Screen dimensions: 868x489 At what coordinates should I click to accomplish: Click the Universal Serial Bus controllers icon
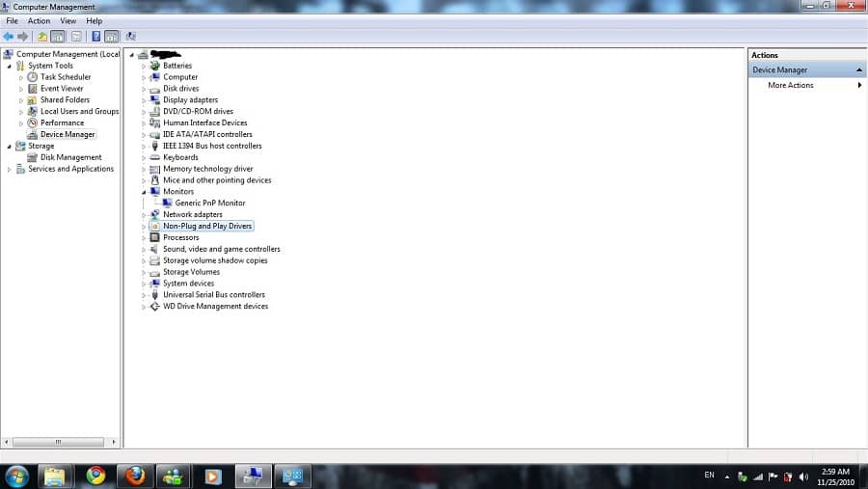155,294
